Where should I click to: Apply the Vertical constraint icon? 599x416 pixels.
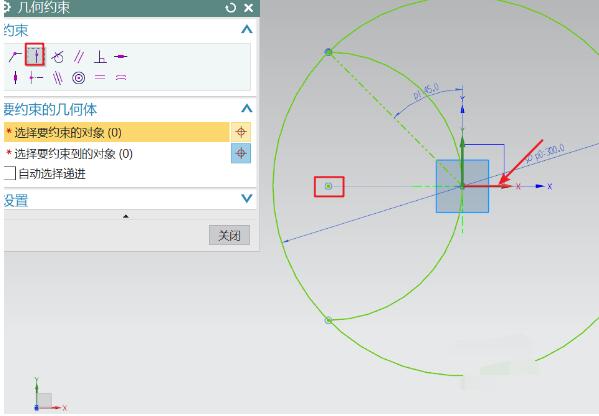pos(15,78)
